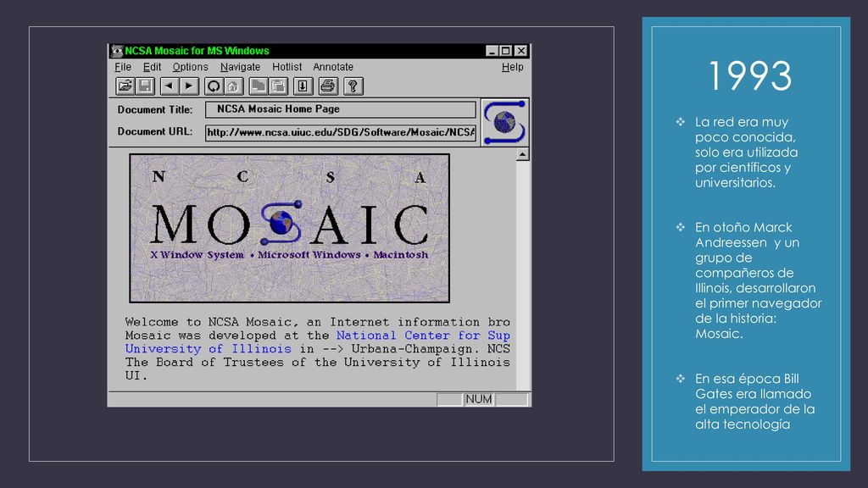Reload the page with the circular arrow icon
Viewport: 868px width, 488px height.
[x=214, y=86]
